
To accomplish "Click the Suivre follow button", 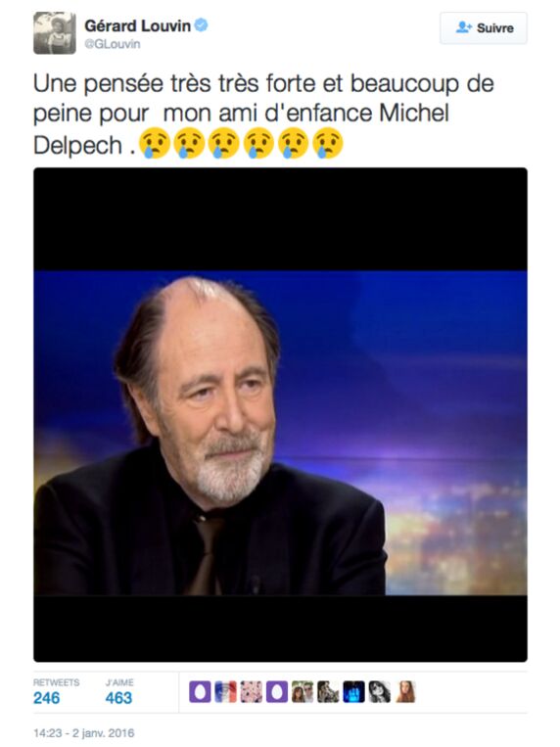I will (x=484, y=28).
